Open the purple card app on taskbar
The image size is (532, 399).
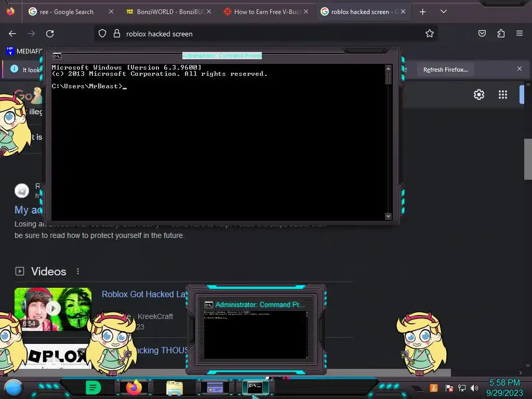pos(215,388)
